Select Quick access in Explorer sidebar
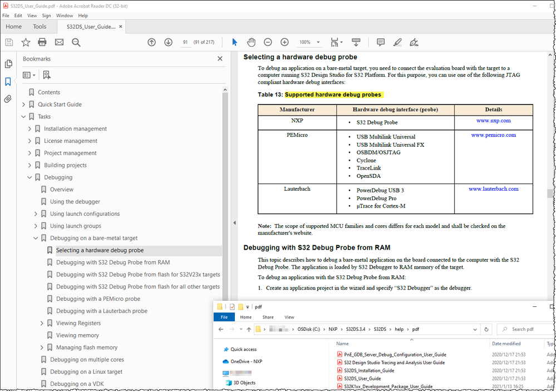Screen dimensions: 556x392 [x=240, y=349]
